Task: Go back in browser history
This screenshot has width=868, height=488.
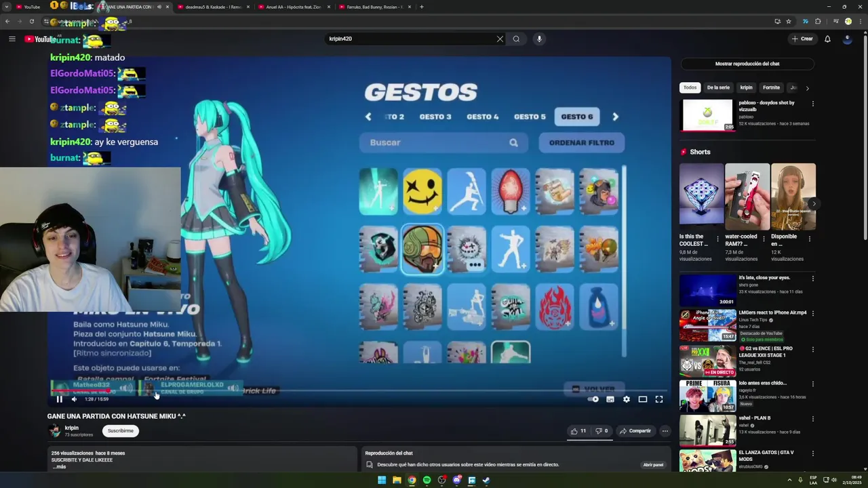Action: (x=7, y=21)
